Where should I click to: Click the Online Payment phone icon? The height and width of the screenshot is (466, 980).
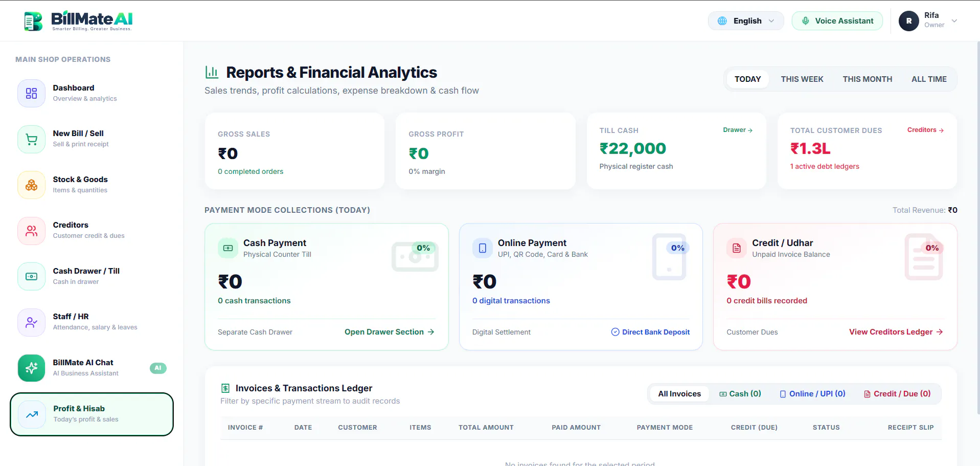pos(483,248)
